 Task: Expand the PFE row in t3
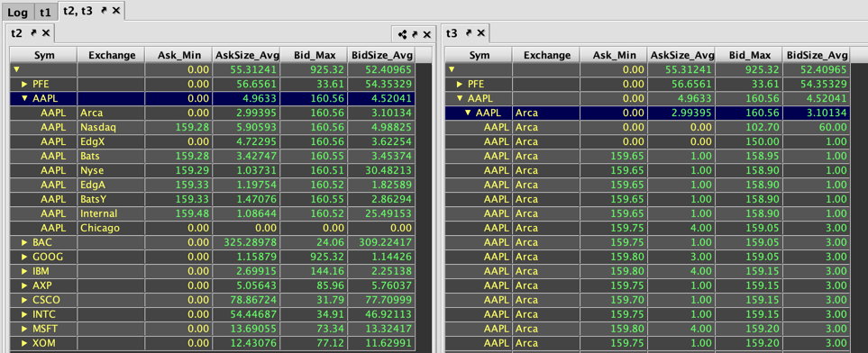pos(460,84)
